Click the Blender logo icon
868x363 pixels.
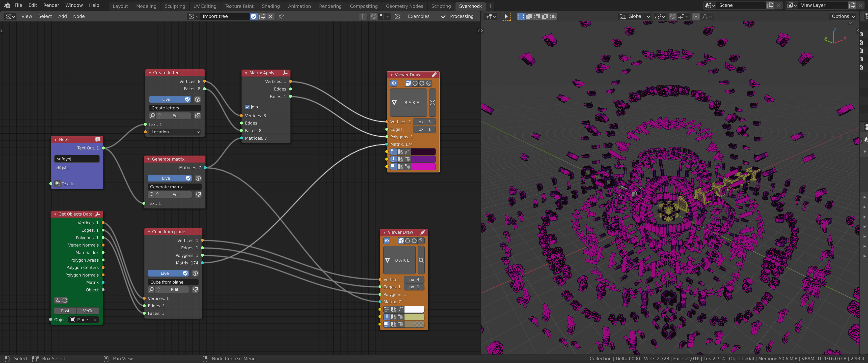(7, 5)
